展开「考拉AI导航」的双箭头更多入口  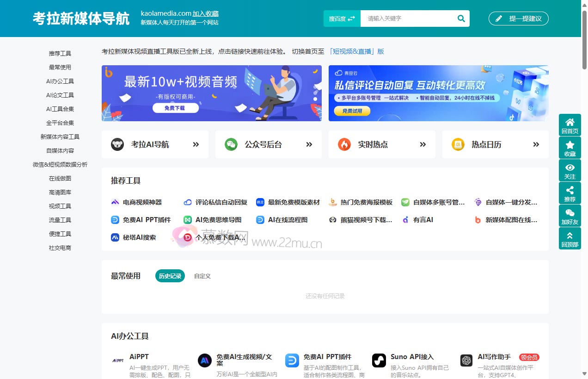coord(195,144)
